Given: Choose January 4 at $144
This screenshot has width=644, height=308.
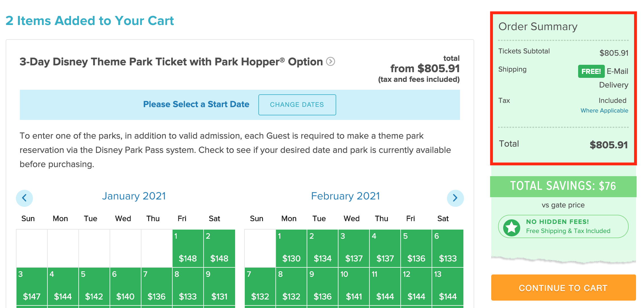Looking at the screenshot, I should (x=63, y=286).
